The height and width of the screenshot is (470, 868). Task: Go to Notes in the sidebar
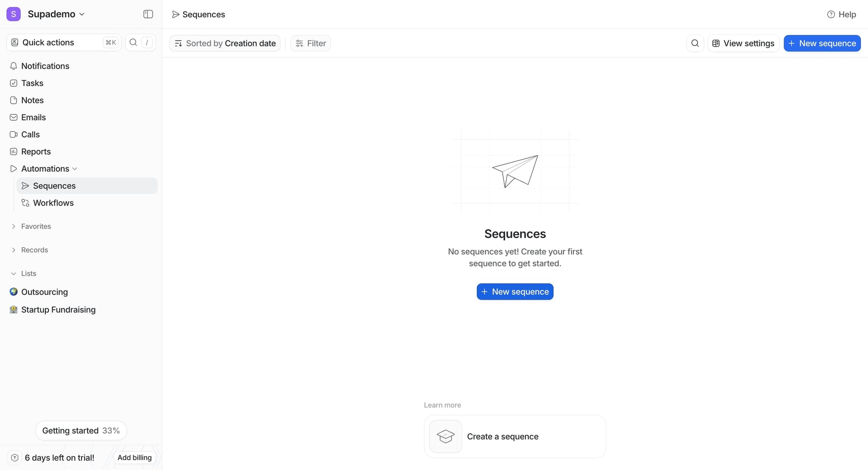coord(32,100)
